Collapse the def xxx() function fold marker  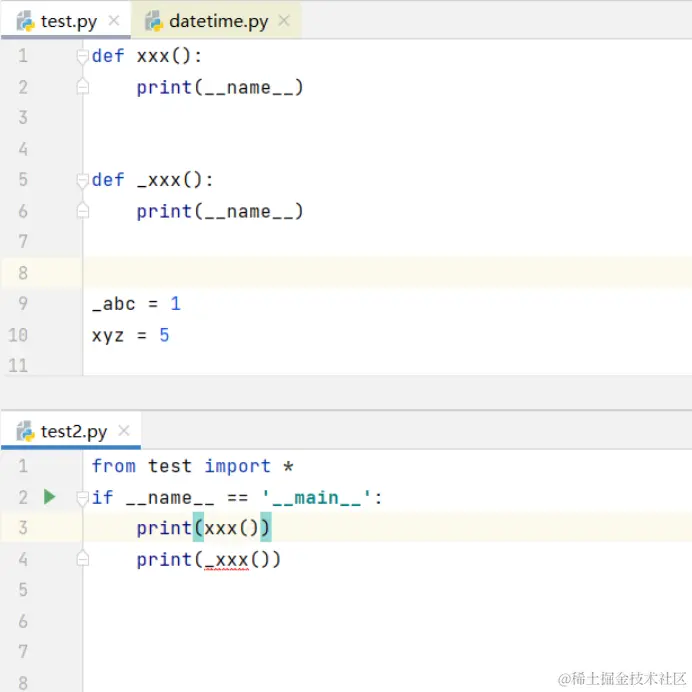pos(83,56)
